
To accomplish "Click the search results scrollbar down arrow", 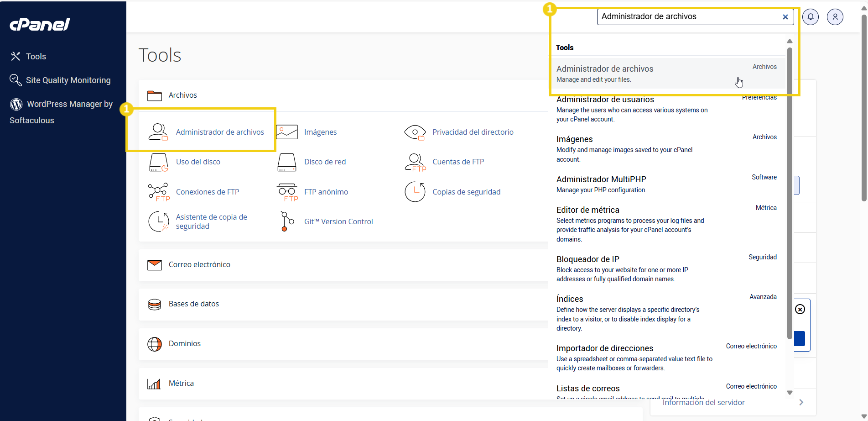I will pyautogui.click(x=790, y=393).
